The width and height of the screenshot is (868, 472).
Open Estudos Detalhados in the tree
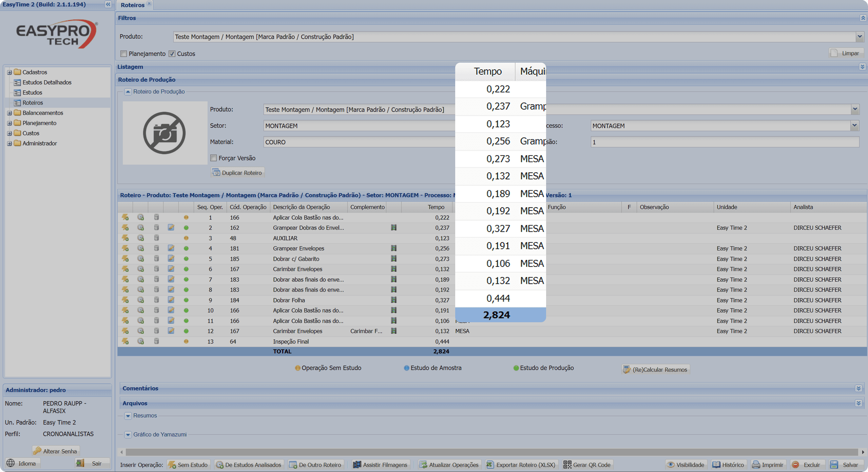pyautogui.click(x=47, y=82)
